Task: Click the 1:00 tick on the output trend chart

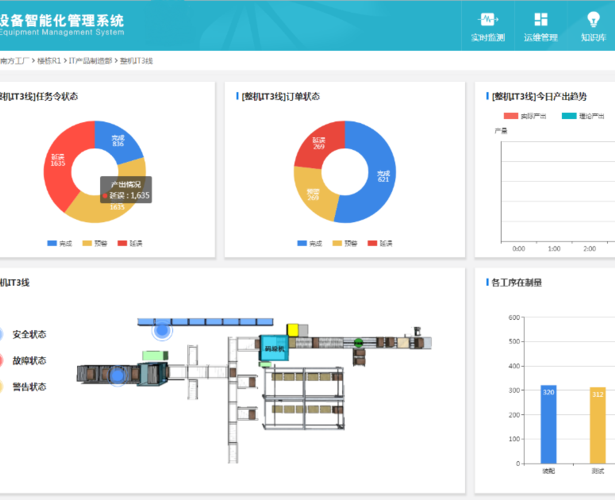Action: coord(554,249)
